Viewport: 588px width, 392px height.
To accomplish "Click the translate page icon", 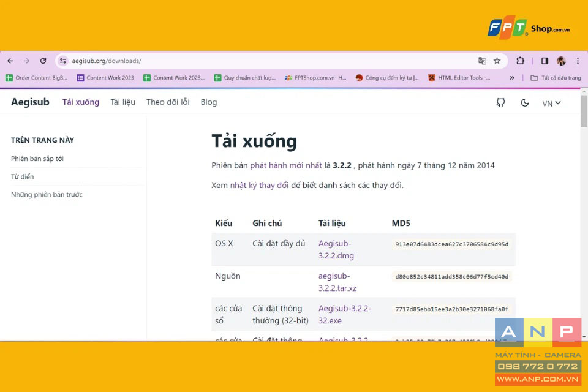I will coord(482,61).
